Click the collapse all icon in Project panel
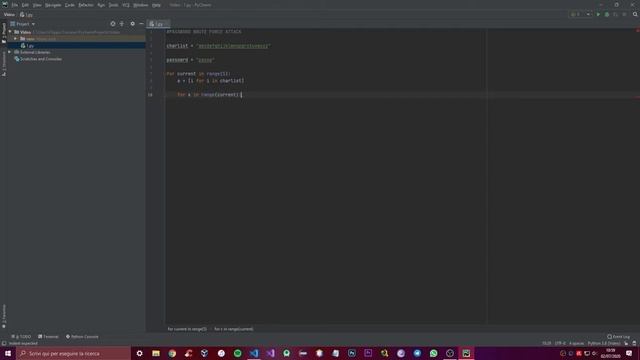640x360 pixels. pyautogui.click(x=122, y=24)
